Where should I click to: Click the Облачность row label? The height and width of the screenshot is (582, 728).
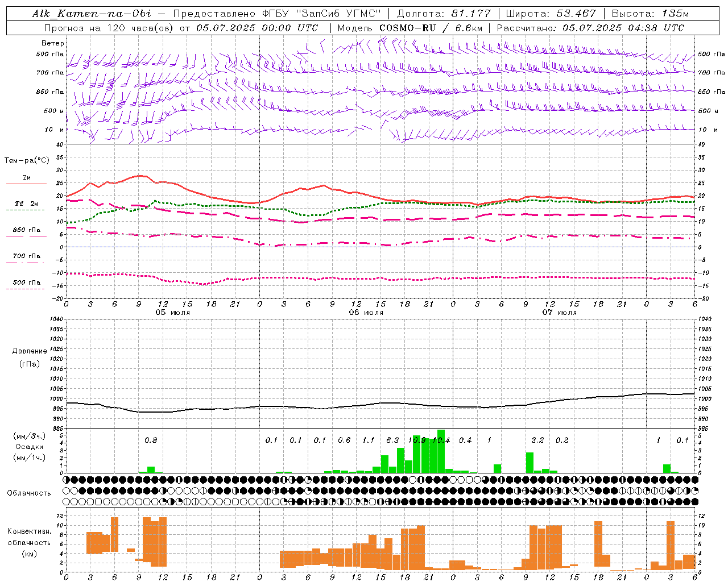point(29,493)
